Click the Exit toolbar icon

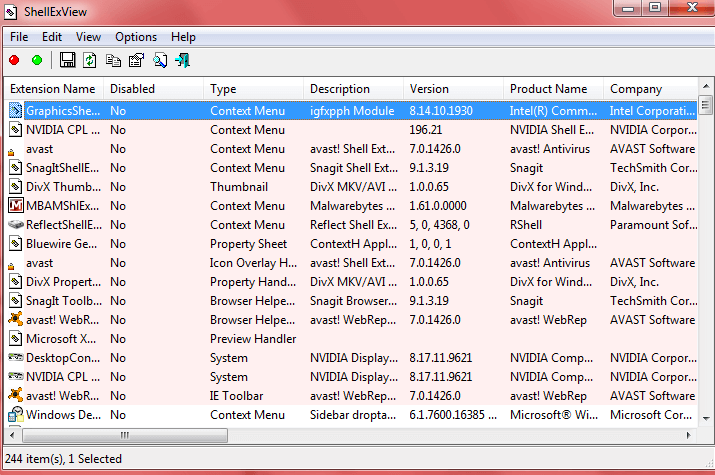[182, 60]
